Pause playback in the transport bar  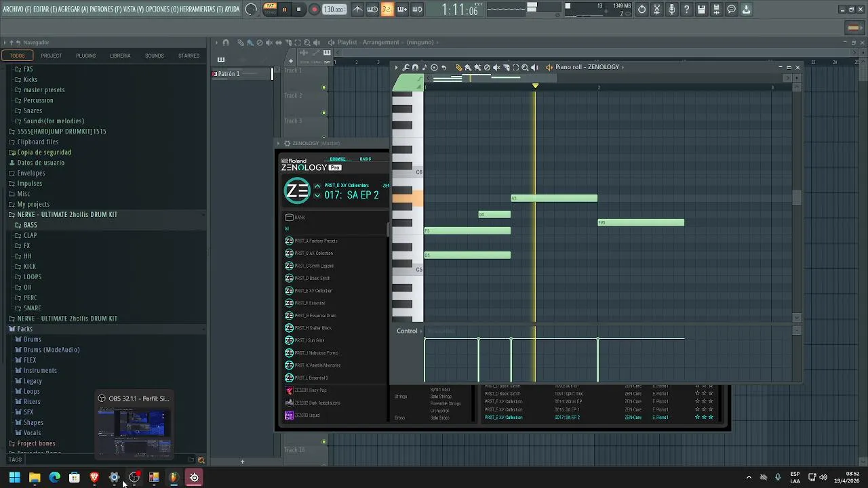pos(284,9)
